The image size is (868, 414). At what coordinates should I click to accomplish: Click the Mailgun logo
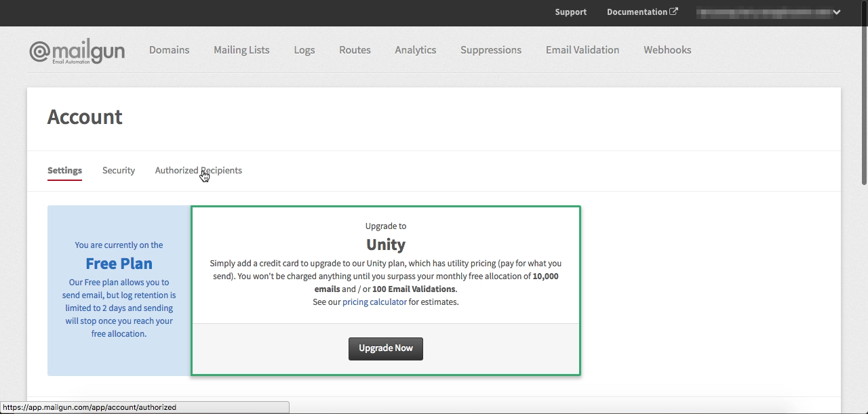tap(77, 52)
